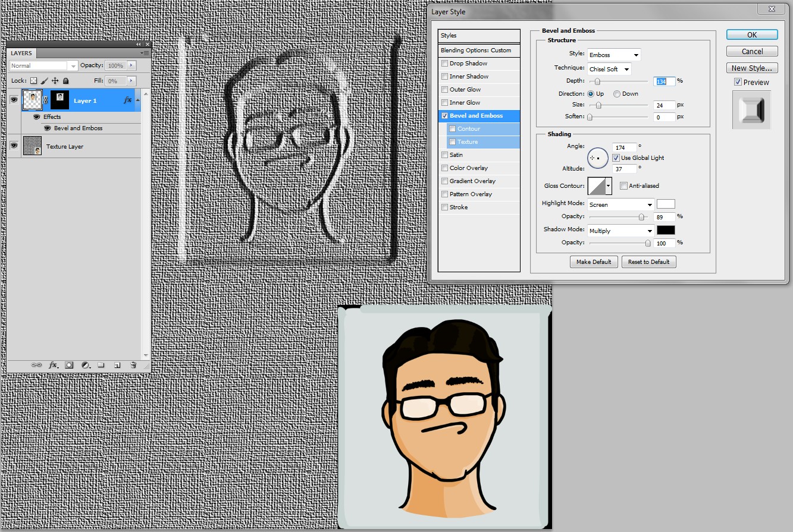Open the Technique dropdown showing Chisel Soft
Image resolution: width=793 pixels, height=532 pixels.
(609, 70)
